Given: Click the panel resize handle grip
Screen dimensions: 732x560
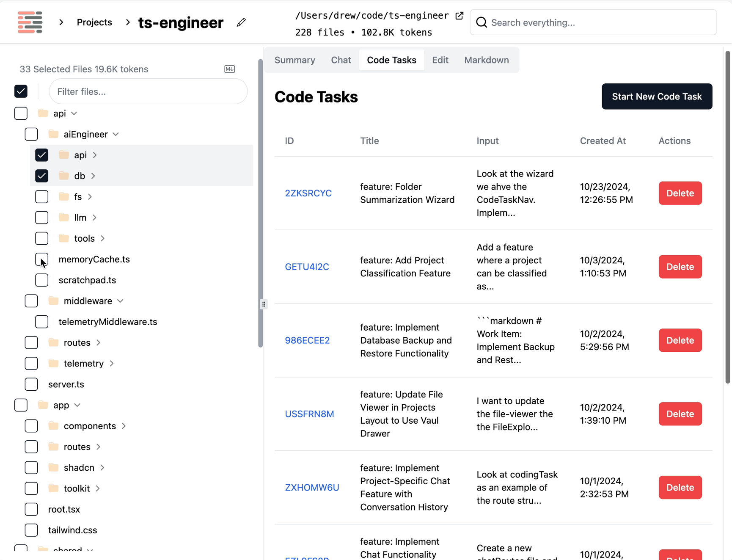Looking at the screenshot, I should pyautogui.click(x=264, y=304).
